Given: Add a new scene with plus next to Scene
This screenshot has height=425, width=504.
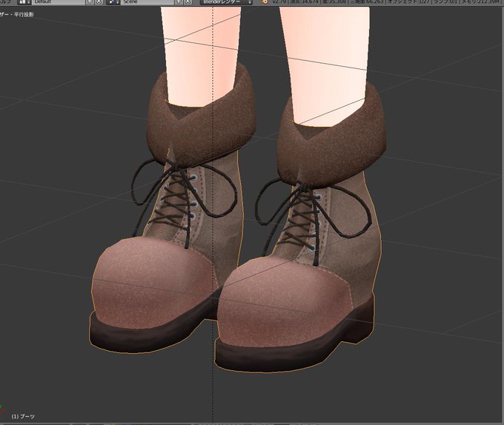Looking at the screenshot, I should pyautogui.click(x=179, y=1).
